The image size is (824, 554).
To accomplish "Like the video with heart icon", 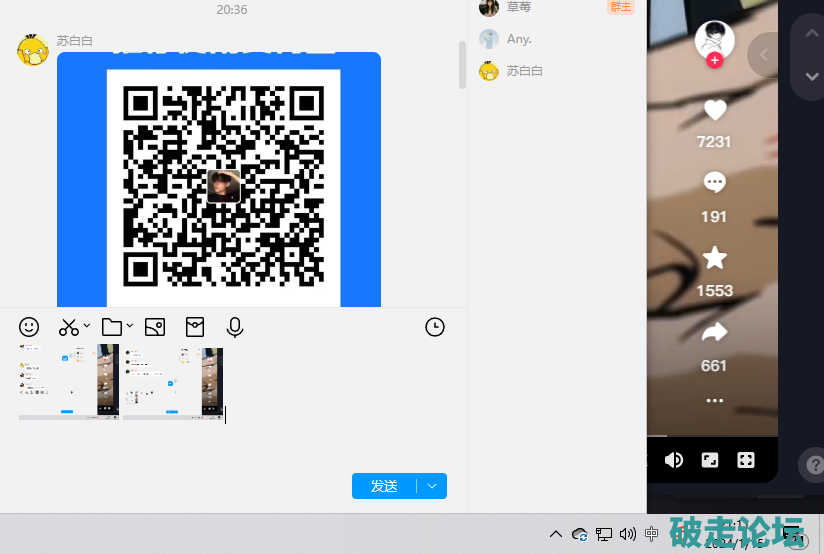I will pos(714,110).
